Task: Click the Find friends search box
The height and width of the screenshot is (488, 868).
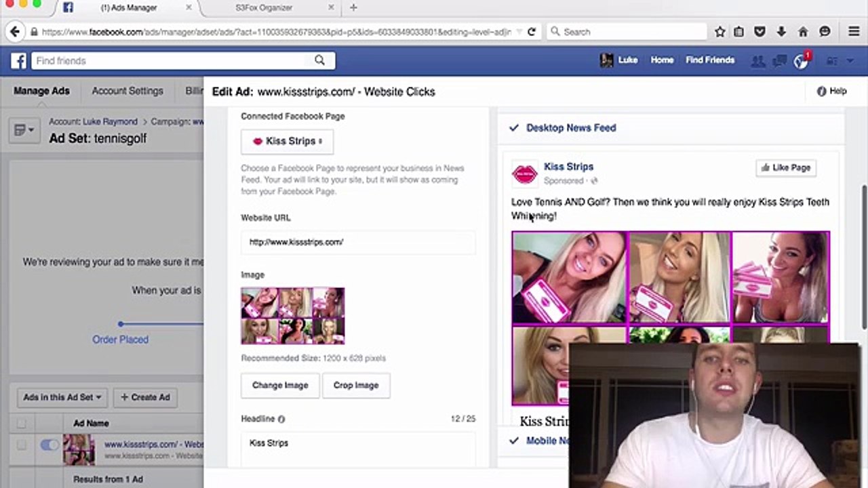Action: click(x=183, y=61)
